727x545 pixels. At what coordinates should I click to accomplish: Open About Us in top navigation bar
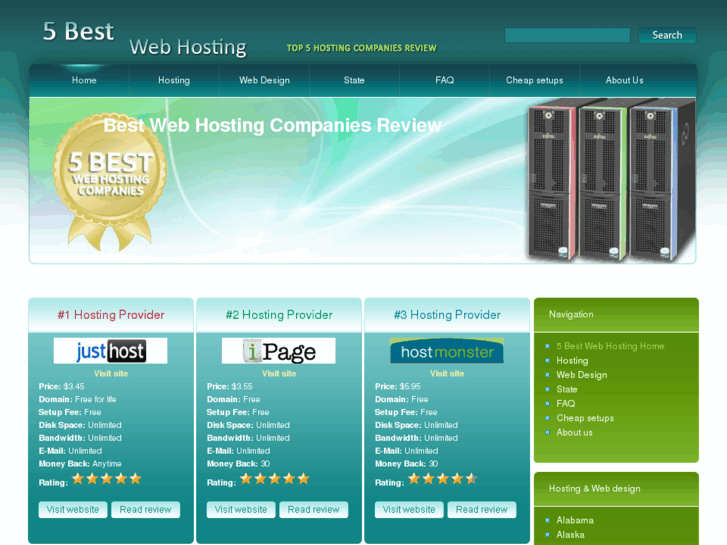tap(625, 80)
